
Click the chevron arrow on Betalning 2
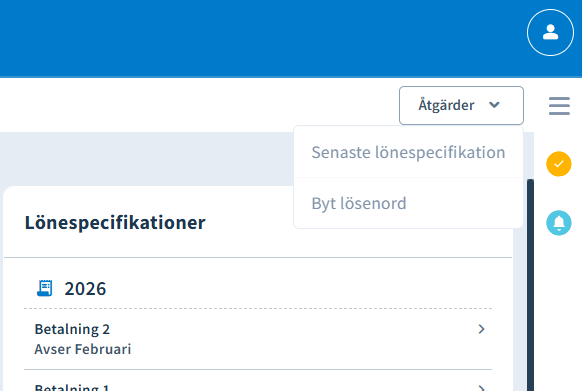pos(481,329)
